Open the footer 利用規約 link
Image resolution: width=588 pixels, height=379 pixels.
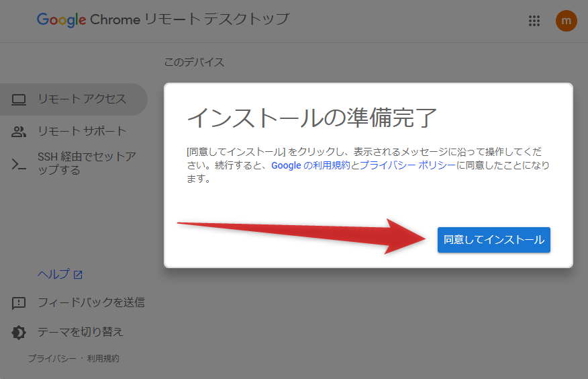pyautogui.click(x=103, y=358)
